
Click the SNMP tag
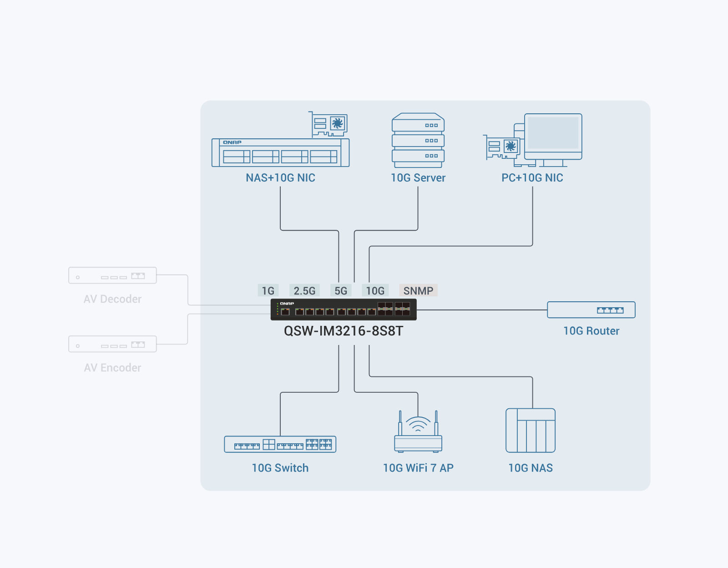point(418,290)
